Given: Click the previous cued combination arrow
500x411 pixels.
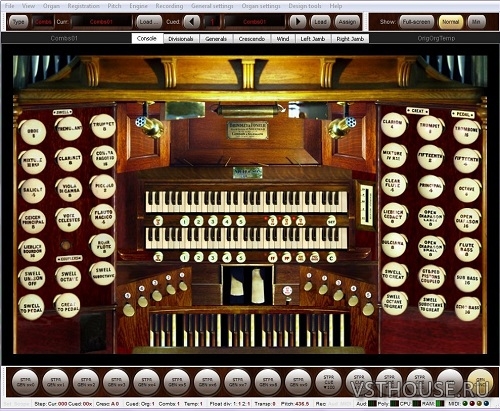Looking at the screenshot, I should click(192, 22).
